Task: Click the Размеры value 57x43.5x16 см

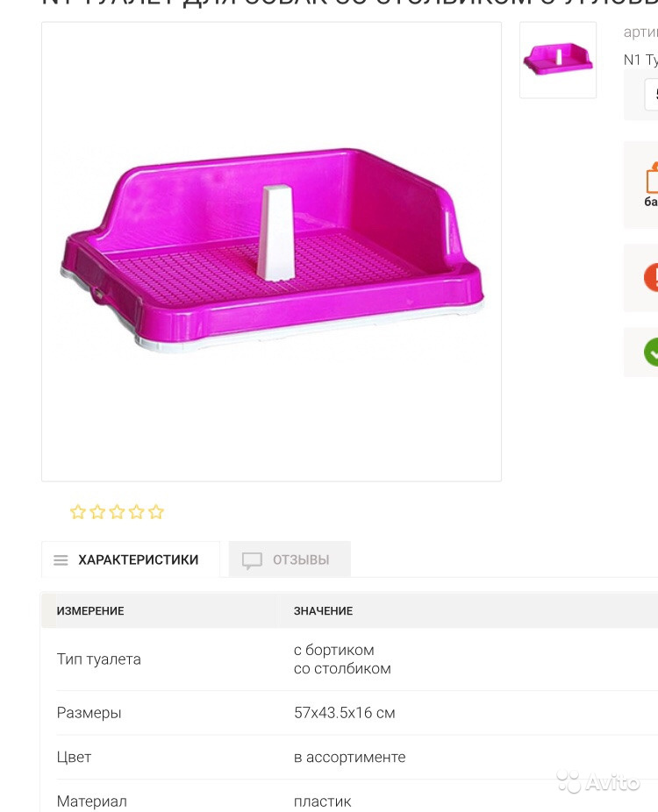Action: click(x=345, y=713)
